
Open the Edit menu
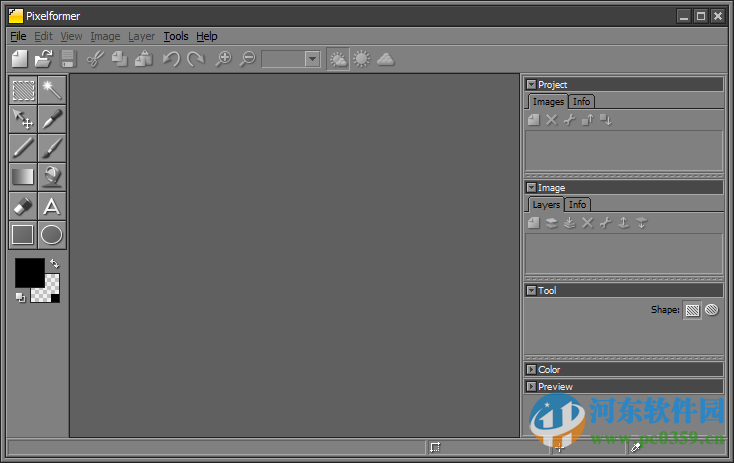44,36
